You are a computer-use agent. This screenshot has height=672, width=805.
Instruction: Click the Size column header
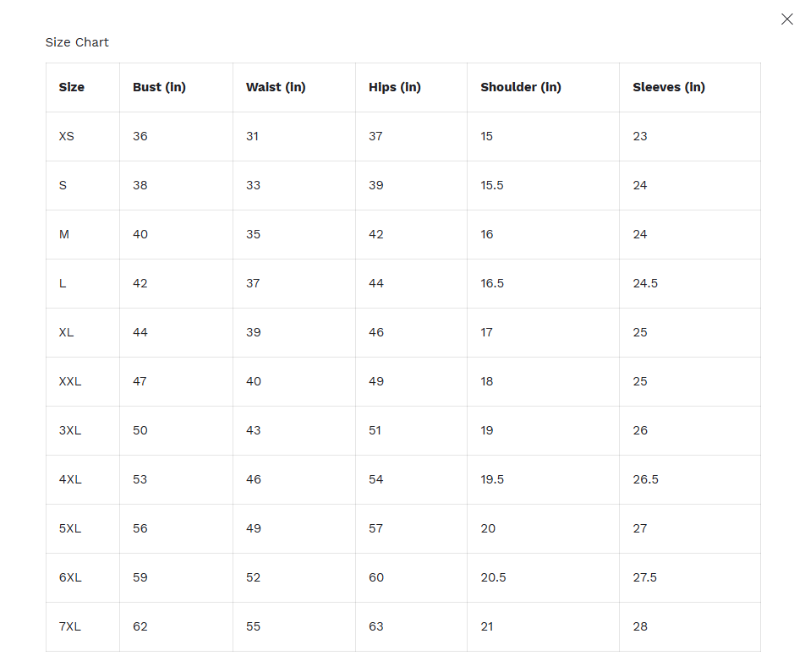[x=72, y=87]
